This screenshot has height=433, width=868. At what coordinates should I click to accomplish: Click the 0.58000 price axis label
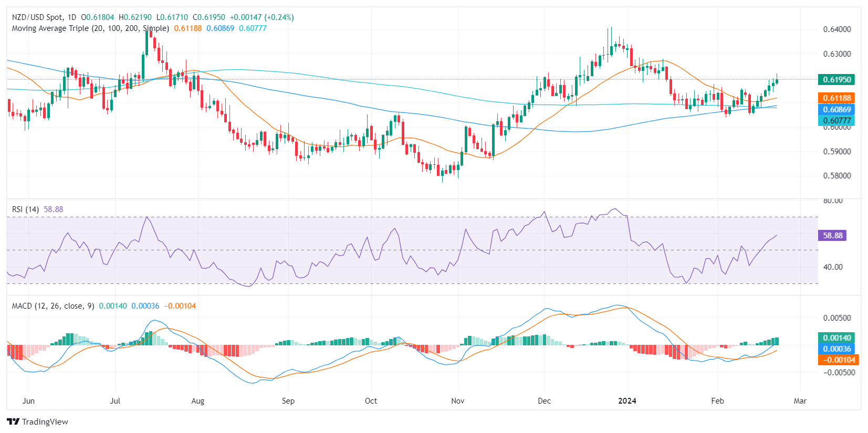[x=837, y=176]
